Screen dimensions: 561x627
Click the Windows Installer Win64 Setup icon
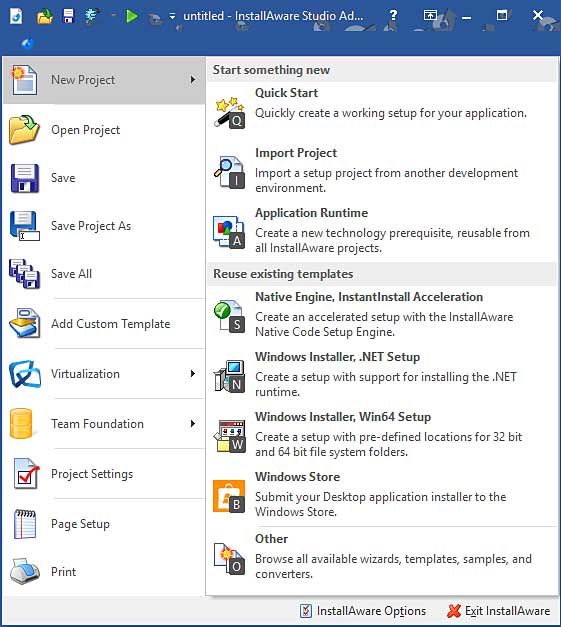(229, 436)
